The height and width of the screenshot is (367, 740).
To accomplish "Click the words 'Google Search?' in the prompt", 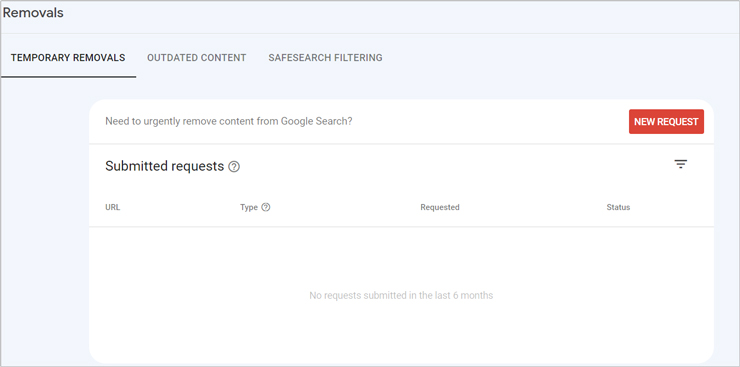I will coord(317,121).
